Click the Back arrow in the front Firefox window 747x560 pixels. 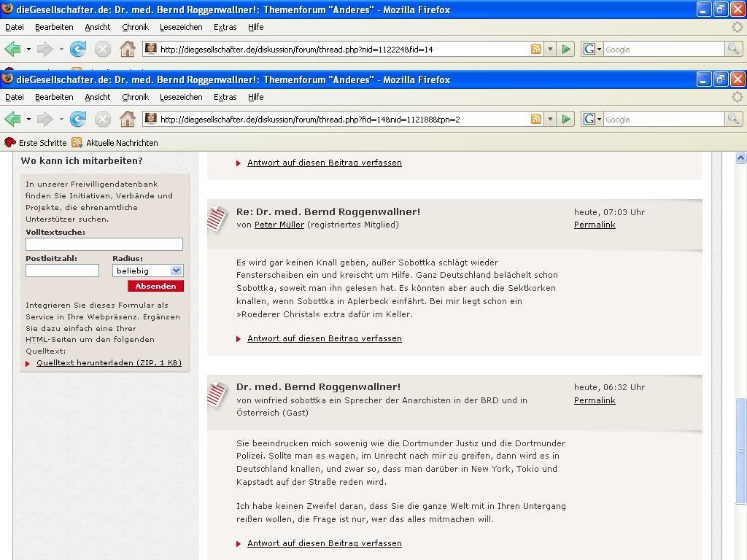(12, 119)
